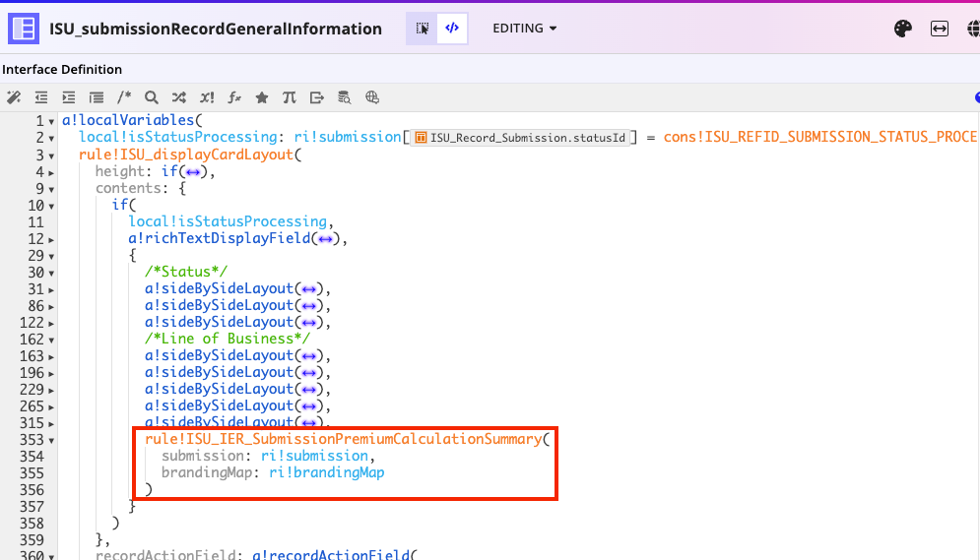Viewport: 980px width, 560px height.
Task: Unfold the sideBySideLayout marker on line 229
Action: tap(308, 390)
